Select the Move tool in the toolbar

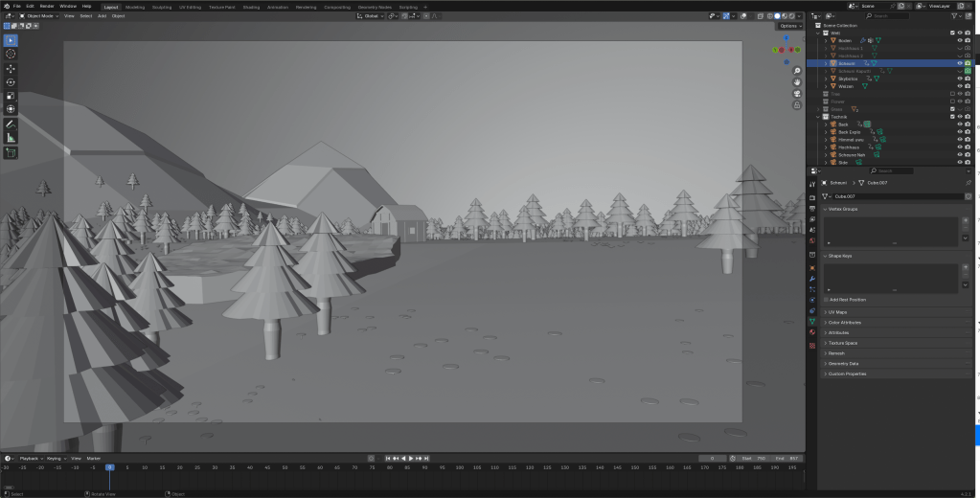pyautogui.click(x=11, y=69)
